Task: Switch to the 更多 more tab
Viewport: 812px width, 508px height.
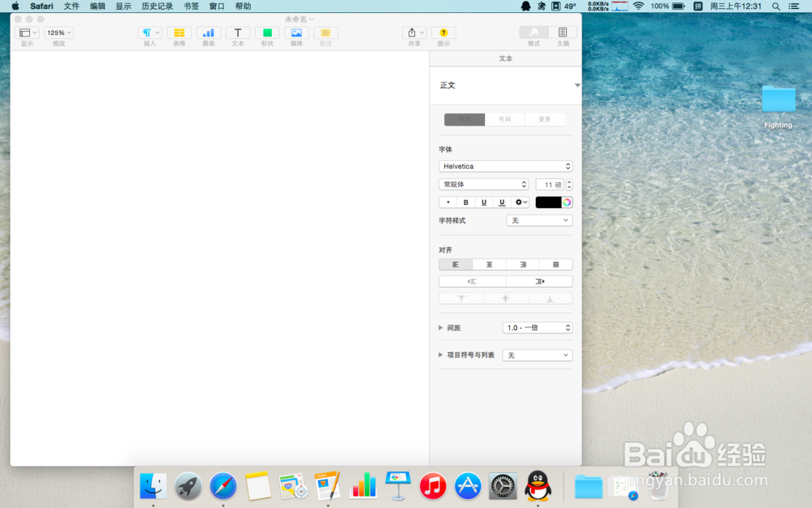Action: 545,119
